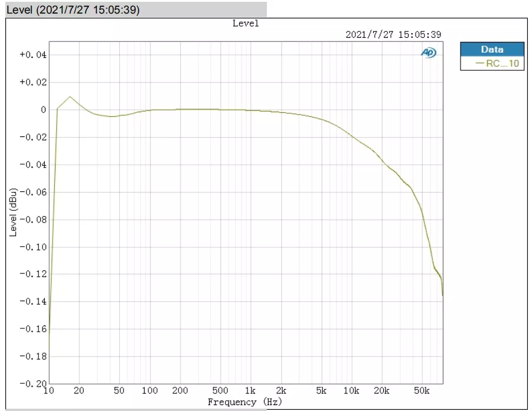Click the 20k tick on the frequency axis

381,391
